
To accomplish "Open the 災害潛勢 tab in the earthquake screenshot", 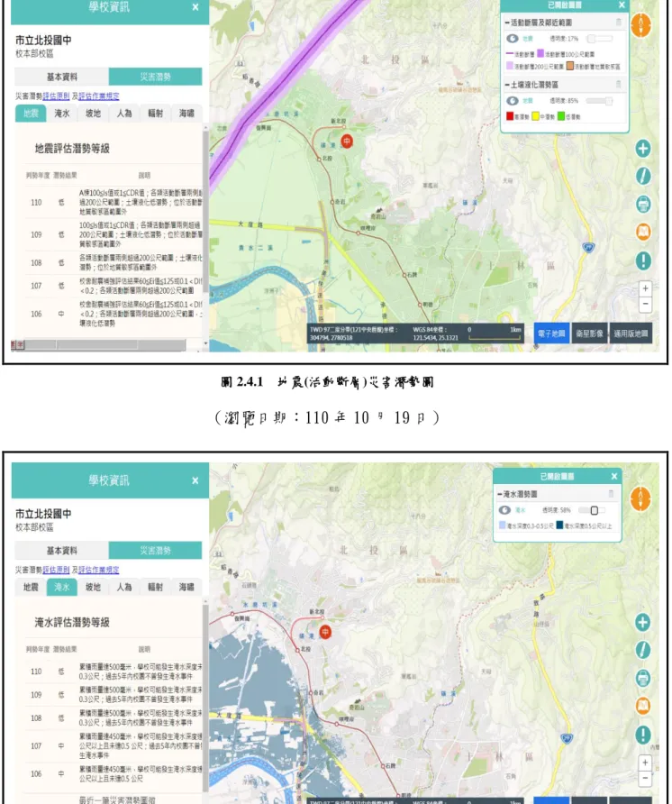I will tap(155, 77).
